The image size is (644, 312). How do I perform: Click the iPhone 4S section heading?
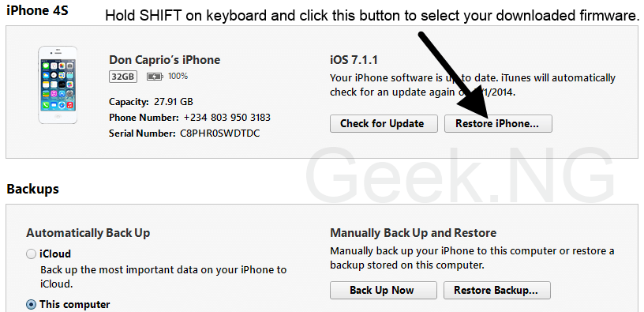tap(37, 10)
